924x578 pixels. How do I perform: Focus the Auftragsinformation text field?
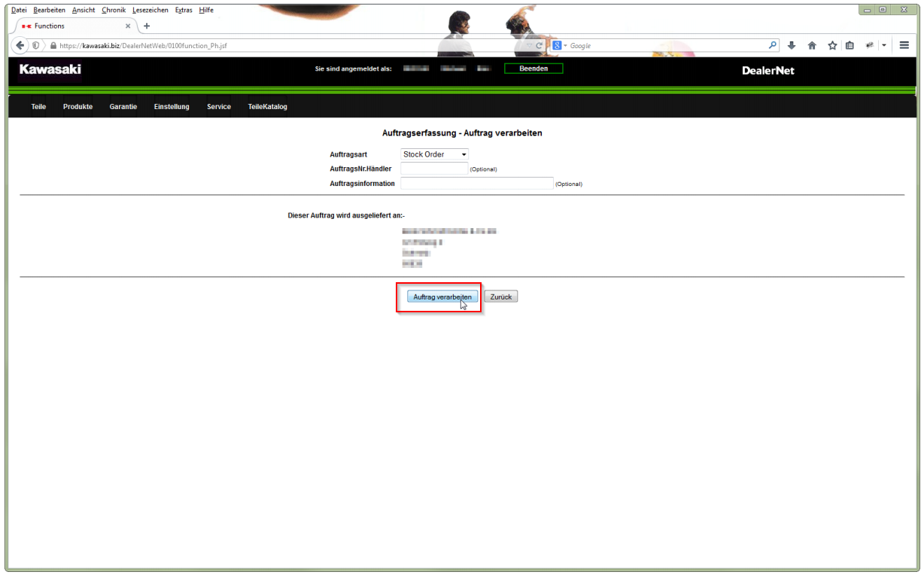[477, 183]
